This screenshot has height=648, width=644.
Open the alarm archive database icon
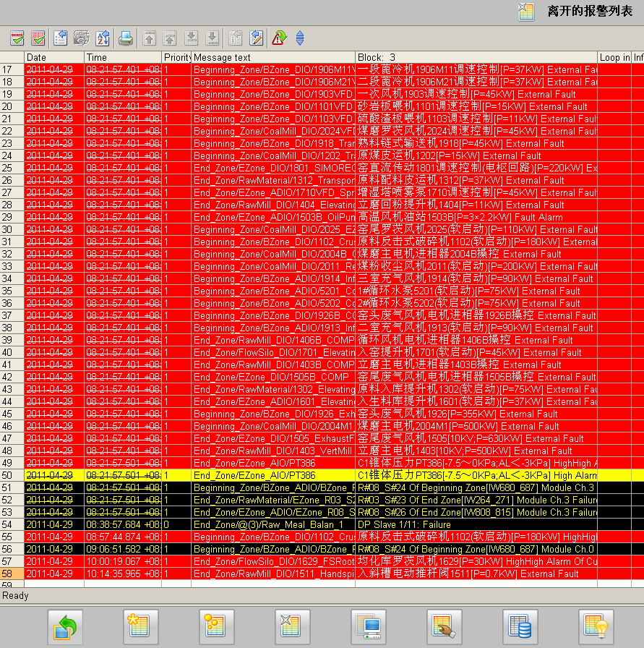coord(520,626)
